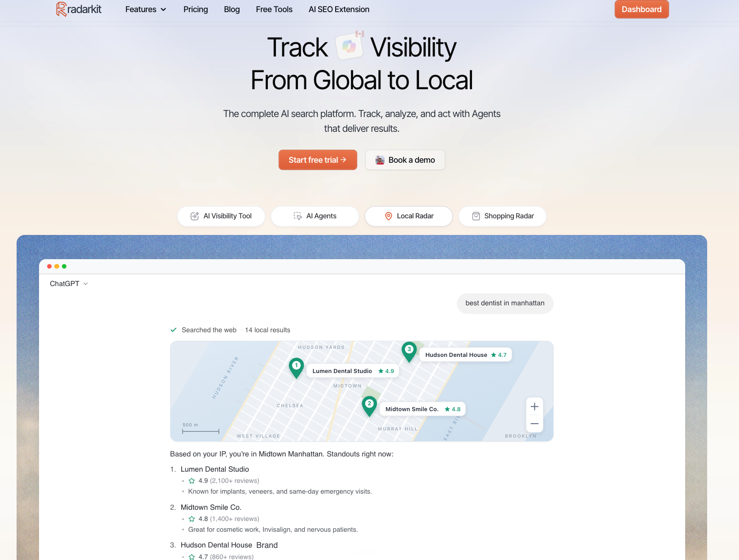Click Lumen Dental Studio list heading
The image size is (739, 560).
click(x=215, y=469)
